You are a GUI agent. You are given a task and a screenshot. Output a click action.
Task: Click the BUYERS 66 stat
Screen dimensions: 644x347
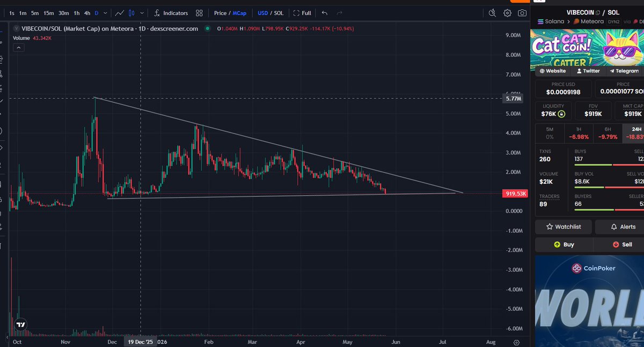coord(584,200)
